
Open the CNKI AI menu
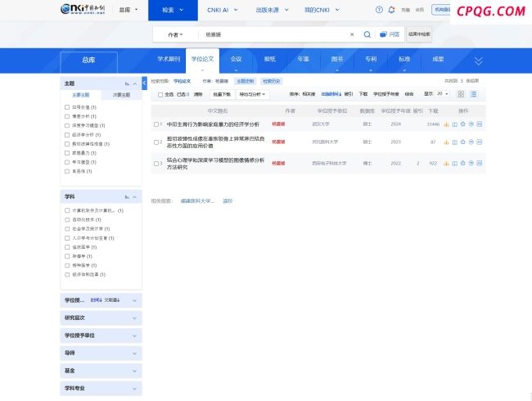[x=223, y=10]
